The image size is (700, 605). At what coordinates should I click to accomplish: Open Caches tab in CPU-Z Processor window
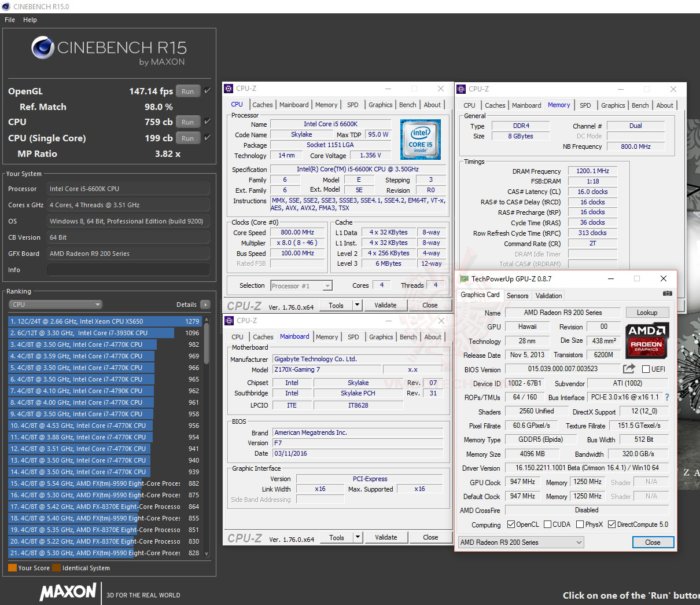[x=262, y=105]
